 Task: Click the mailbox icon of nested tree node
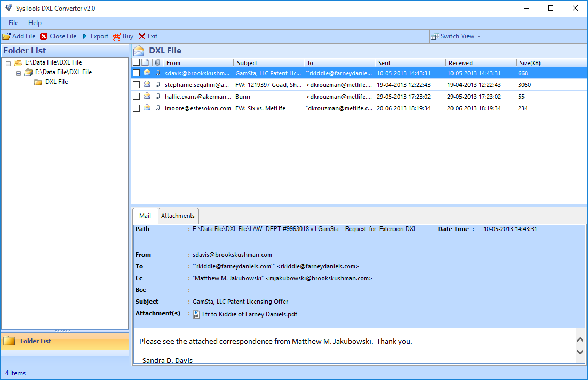pyautogui.click(x=28, y=73)
